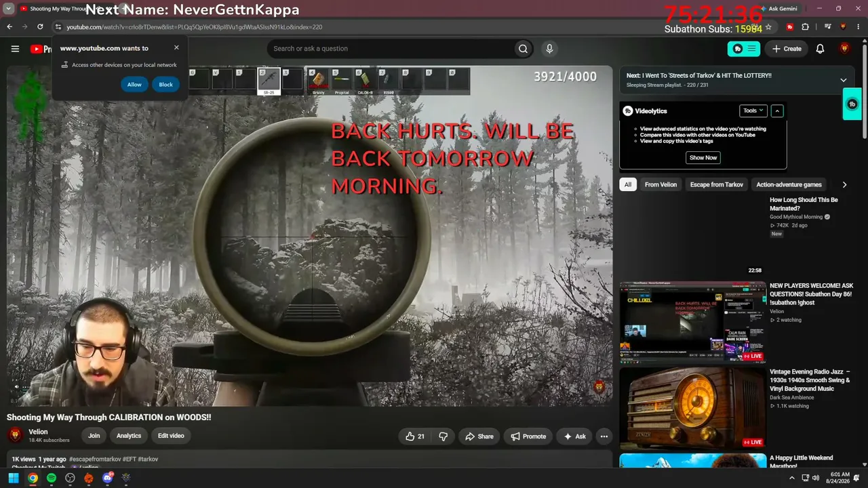
Task: Allow local network access
Action: (134, 84)
